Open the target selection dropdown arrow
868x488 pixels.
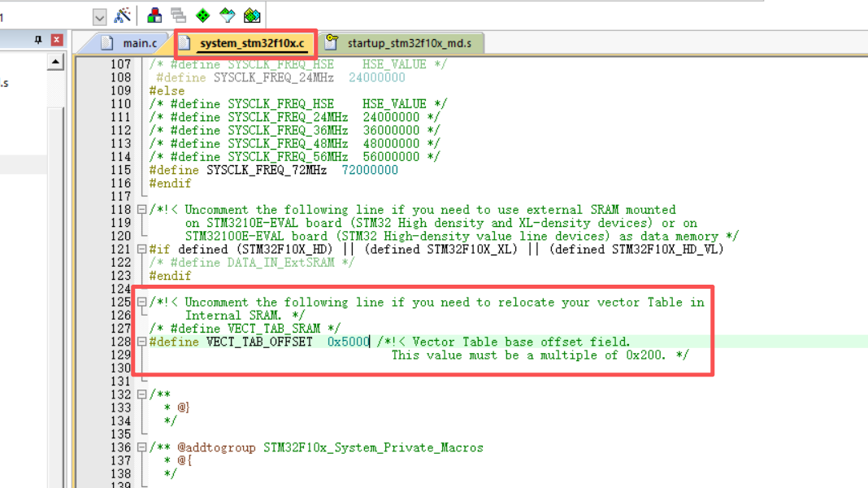tap(99, 17)
